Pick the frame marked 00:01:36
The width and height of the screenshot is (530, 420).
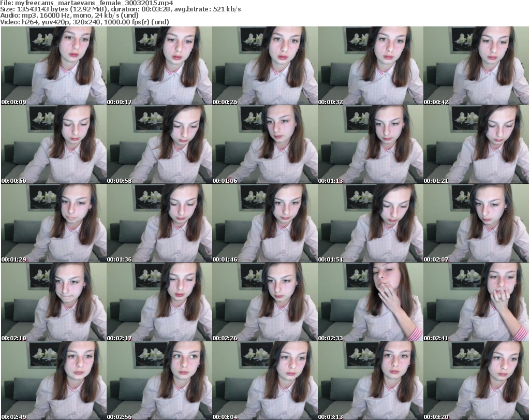pyautogui.click(x=159, y=223)
